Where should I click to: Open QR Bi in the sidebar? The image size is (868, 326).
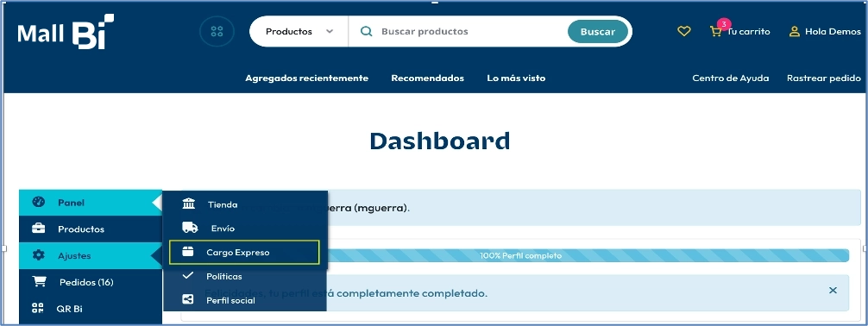pos(91,309)
